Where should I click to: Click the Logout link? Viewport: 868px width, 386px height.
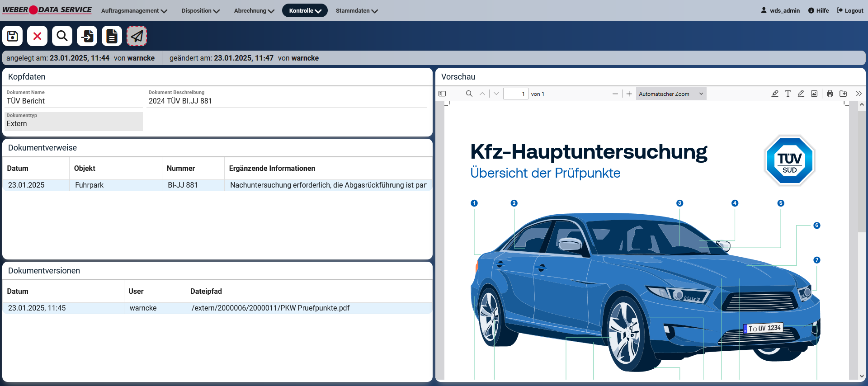[x=850, y=11]
